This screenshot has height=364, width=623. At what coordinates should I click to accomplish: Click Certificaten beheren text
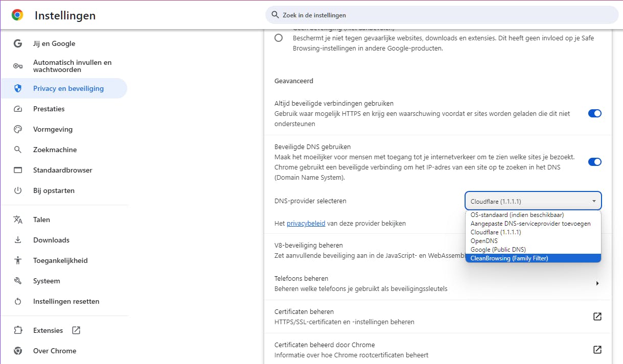(304, 311)
